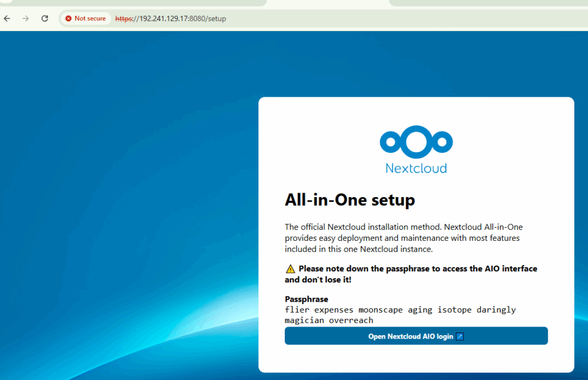588x380 pixels.
Task: Click the passphrase line starting with flier
Action: pyautogui.click(x=400, y=310)
